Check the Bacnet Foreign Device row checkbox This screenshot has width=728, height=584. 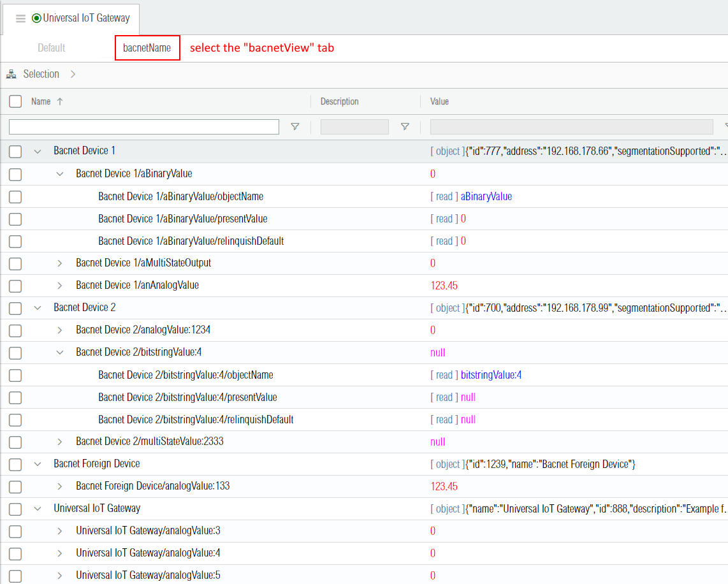tap(15, 464)
